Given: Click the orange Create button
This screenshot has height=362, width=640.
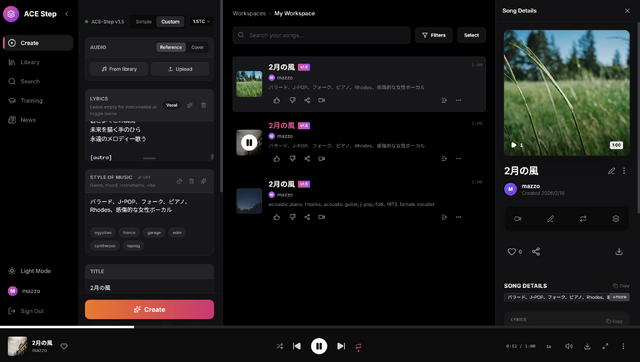Looking at the screenshot, I should (149, 309).
